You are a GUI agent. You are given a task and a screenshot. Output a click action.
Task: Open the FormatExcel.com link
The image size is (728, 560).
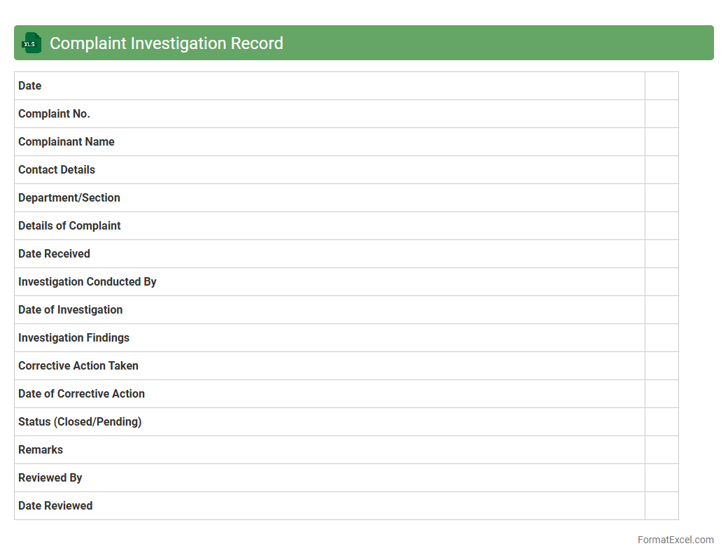coord(675,540)
